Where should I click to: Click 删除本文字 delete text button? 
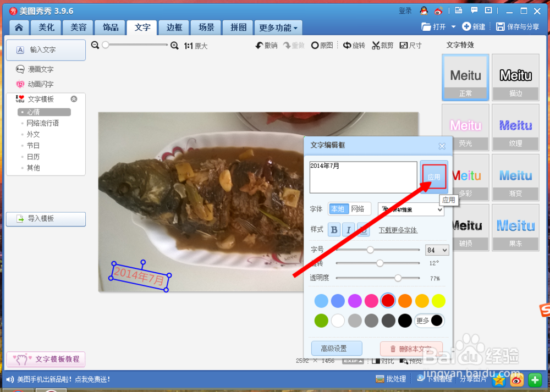pos(411,349)
